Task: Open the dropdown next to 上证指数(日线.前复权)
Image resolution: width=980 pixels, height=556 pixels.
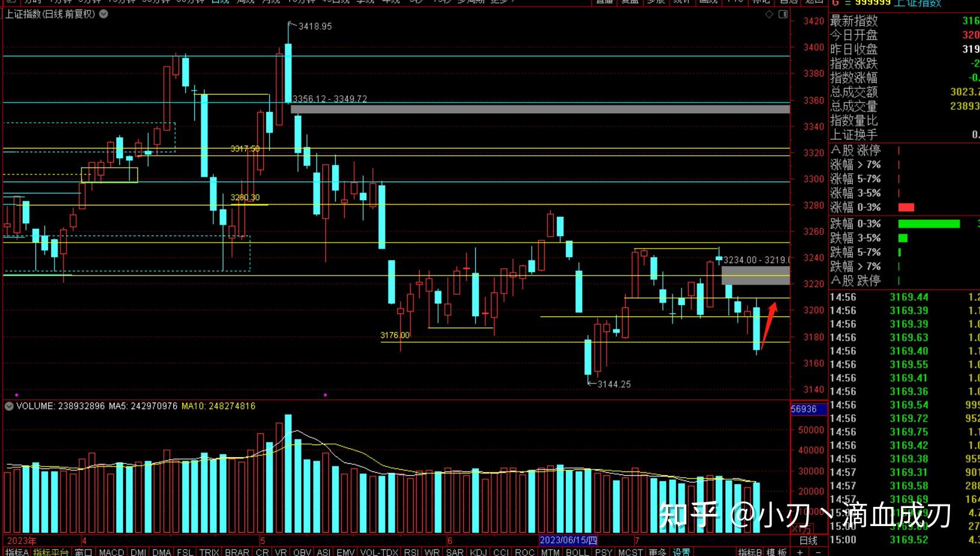Action: (104, 13)
